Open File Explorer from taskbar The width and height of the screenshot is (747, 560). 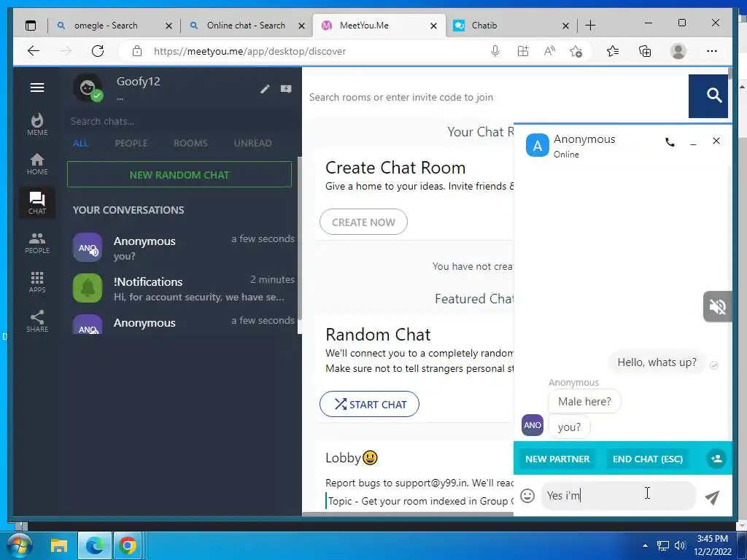[59, 545]
